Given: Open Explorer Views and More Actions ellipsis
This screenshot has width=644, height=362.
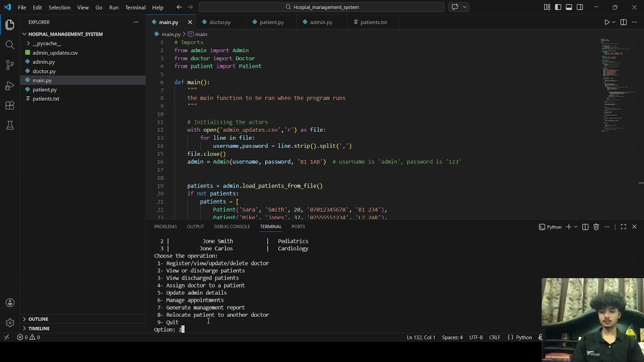Looking at the screenshot, I should (x=136, y=22).
